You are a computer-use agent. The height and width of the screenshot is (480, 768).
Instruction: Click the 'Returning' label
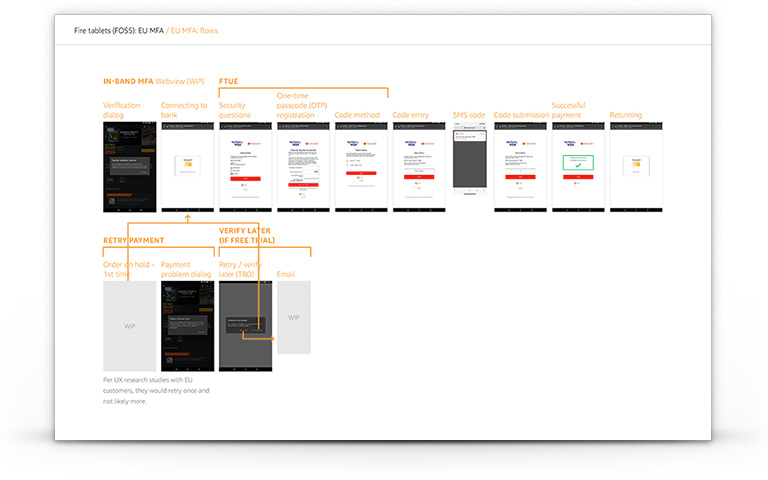(x=625, y=115)
